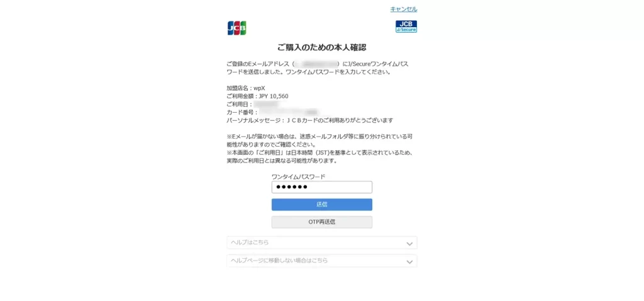Click the キャンセル link

click(x=403, y=9)
